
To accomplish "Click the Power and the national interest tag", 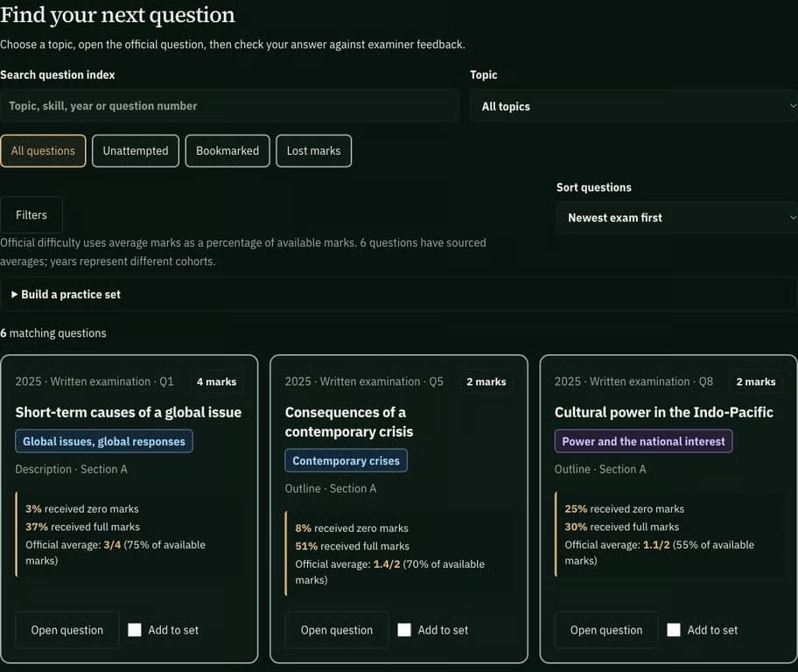I will click(x=643, y=441).
